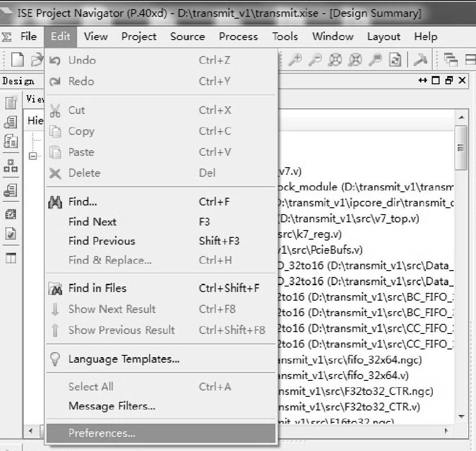Click the Open file toolbar icon
Viewport: 476px width, 451px height.
(36, 59)
